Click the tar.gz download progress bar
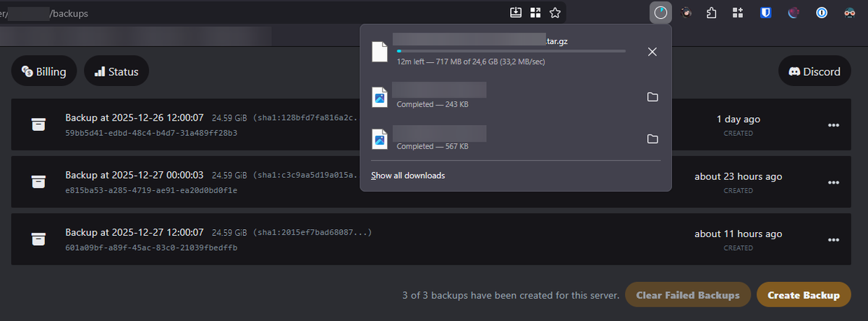 511,51
